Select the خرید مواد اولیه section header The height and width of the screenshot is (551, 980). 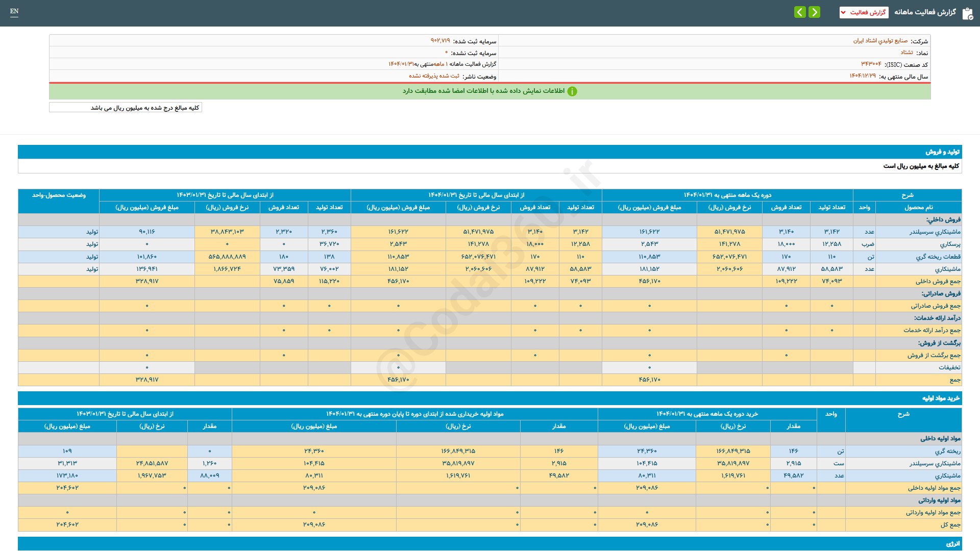pos(940,398)
